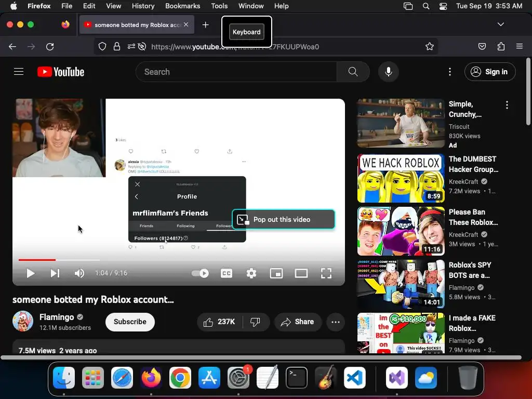This screenshot has width=532, height=399.
Task: Open the File menu
Action: coord(66,6)
